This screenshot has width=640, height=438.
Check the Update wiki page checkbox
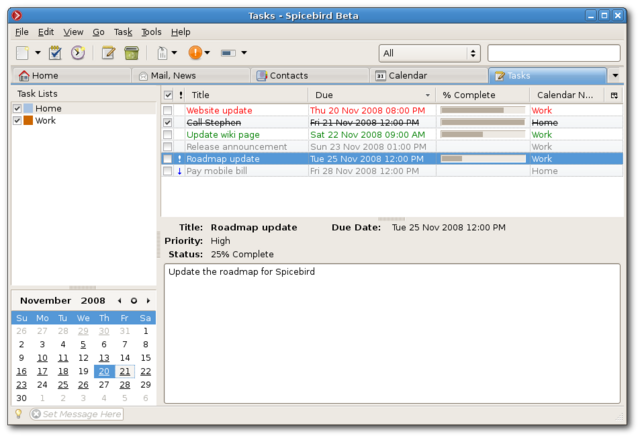coord(167,135)
